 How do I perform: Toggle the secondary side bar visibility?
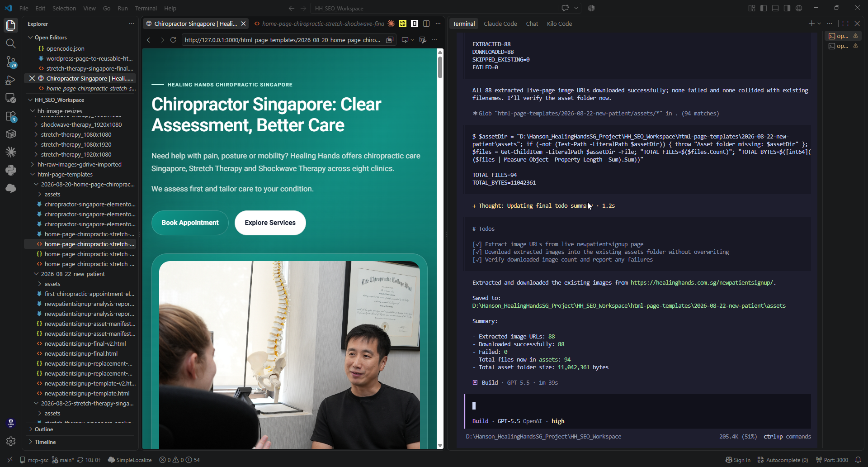pos(787,8)
